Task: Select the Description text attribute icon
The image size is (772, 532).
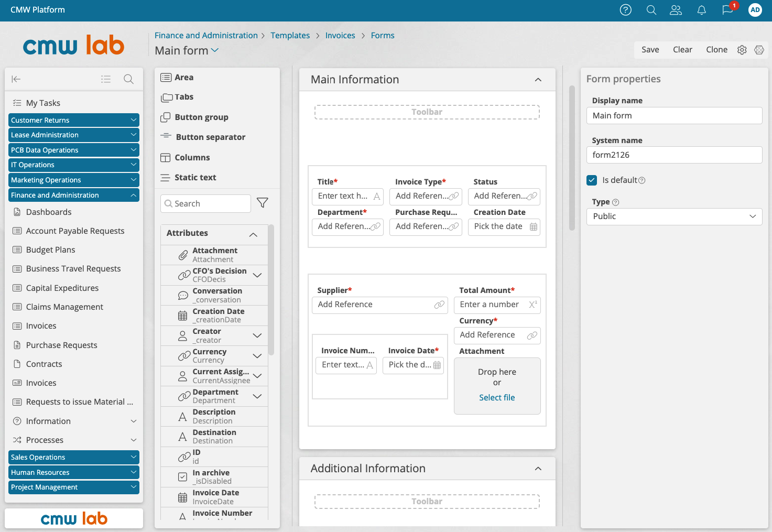Action: (183, 417)
